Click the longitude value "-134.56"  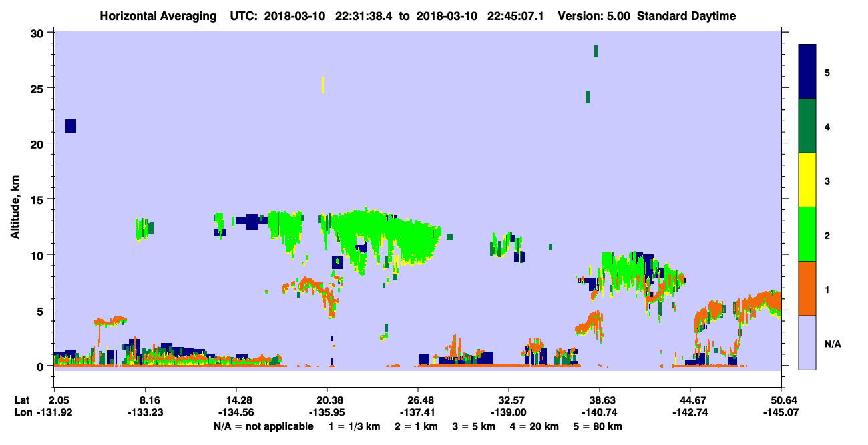coord(236,412)
